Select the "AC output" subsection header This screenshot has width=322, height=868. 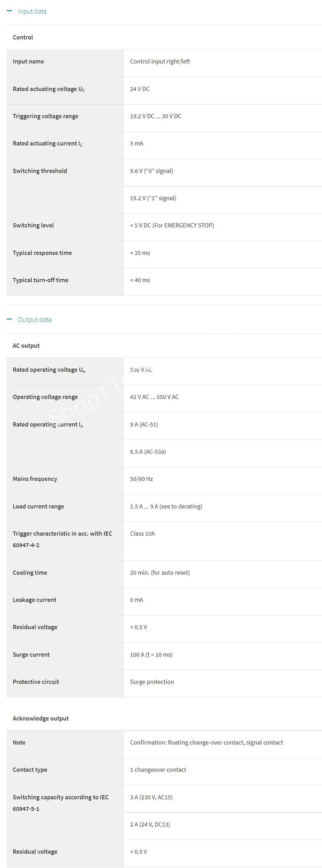(26, 345)
